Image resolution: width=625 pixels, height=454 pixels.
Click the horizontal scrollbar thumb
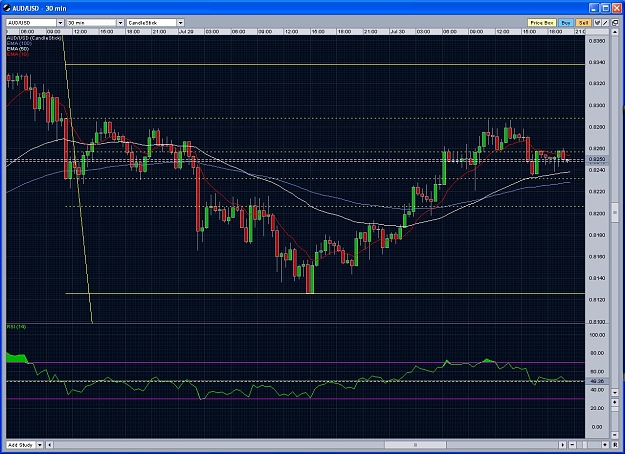click(415, 445)
